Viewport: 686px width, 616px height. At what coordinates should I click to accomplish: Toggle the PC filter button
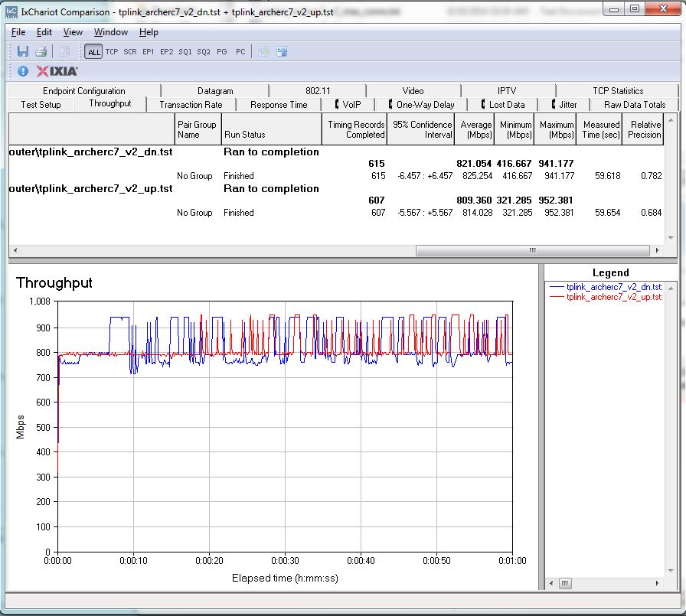[x=240, y=51]
